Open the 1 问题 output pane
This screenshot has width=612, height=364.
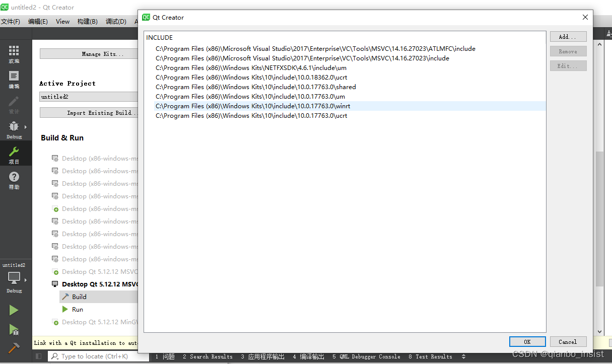[165, 356]
